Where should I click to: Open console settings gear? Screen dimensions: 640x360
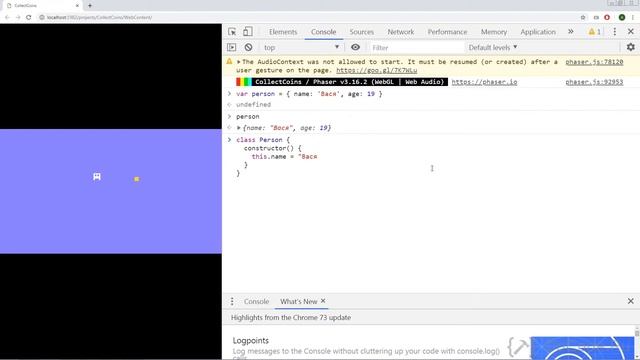pyautogui.click(x=631, y=47)
